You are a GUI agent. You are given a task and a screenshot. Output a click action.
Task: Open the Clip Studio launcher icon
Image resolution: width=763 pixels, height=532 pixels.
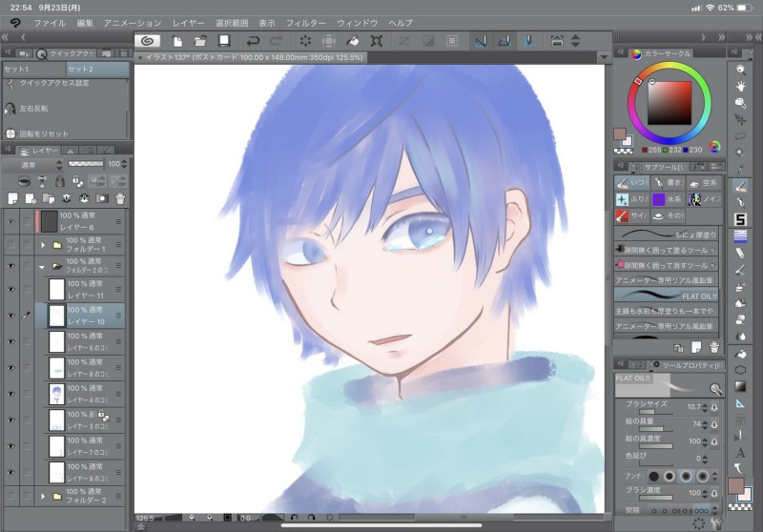click(148, 41)
